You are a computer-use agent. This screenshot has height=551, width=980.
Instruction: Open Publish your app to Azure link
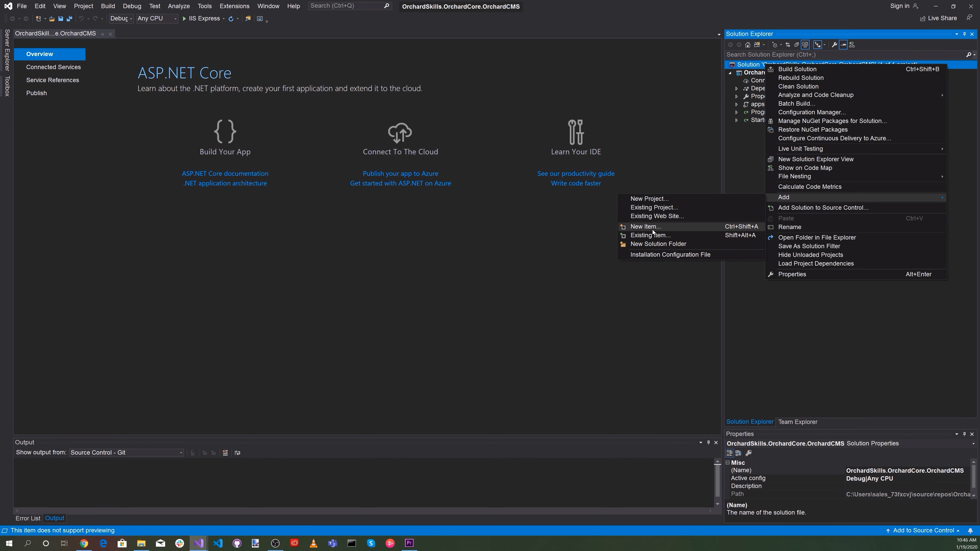click(400, 173)
